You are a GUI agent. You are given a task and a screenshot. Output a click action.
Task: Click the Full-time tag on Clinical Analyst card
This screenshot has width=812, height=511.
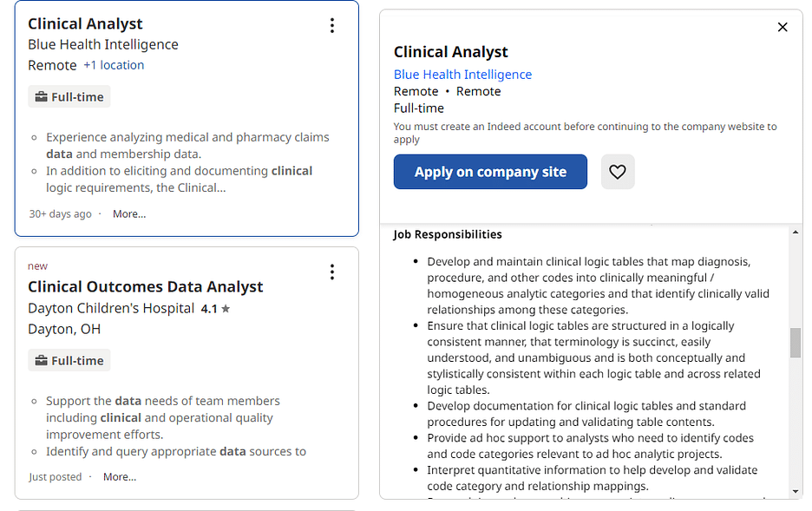(69, 97)
